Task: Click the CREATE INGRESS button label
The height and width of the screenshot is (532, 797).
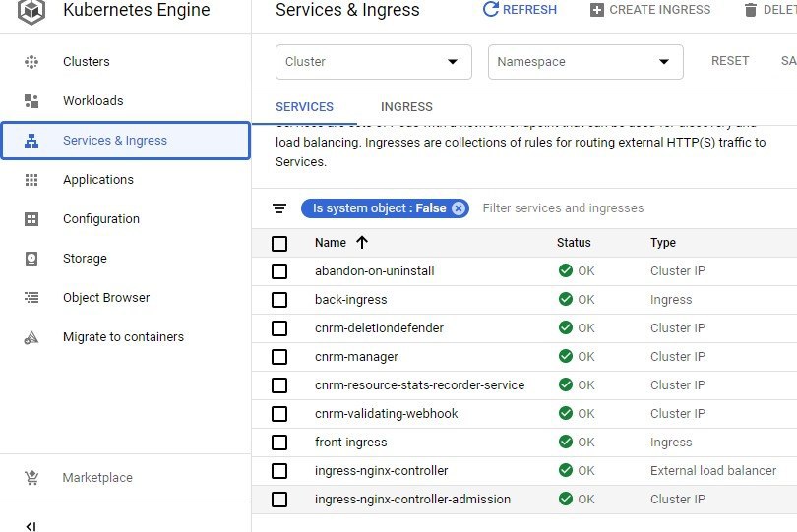Action: [x=660, y=10]
